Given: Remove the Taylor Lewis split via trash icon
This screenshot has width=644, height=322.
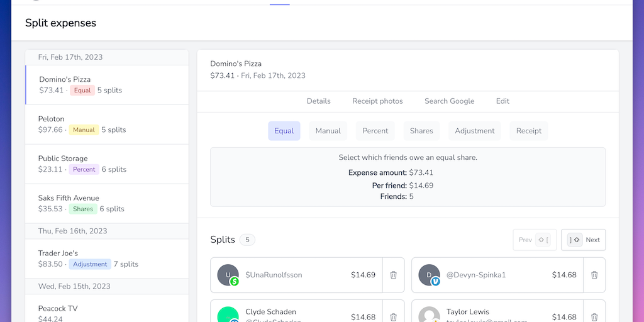Looking at the screenshot, I should point(594,316).
